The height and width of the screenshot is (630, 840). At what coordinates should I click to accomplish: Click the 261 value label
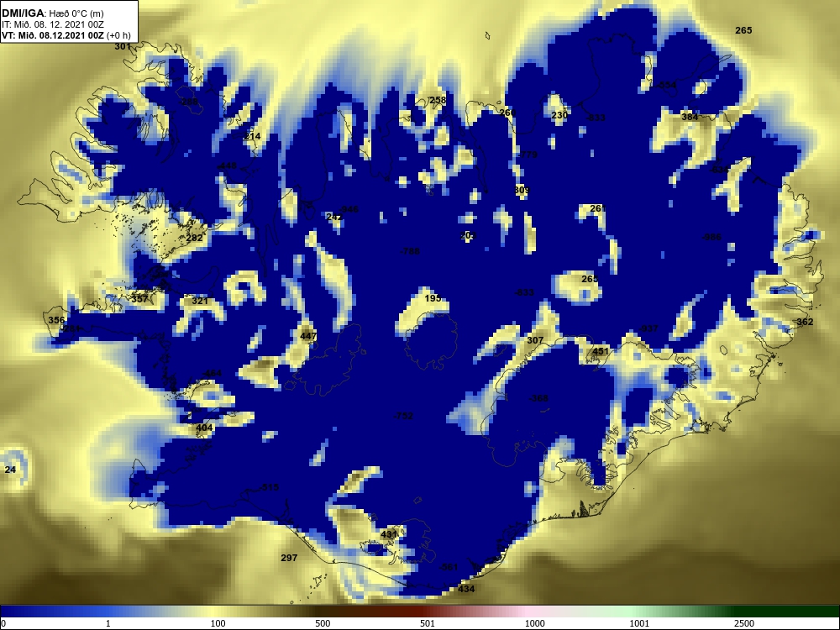[x=597, y=208]
